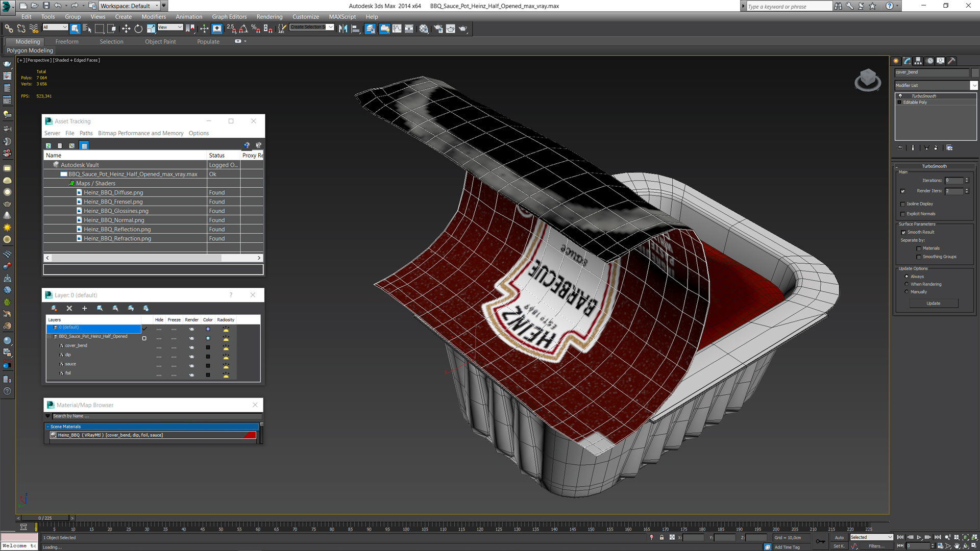Select the Bind to Space Warp tool
The width and height of the screenshot is (980, 551).
[34, 29]
